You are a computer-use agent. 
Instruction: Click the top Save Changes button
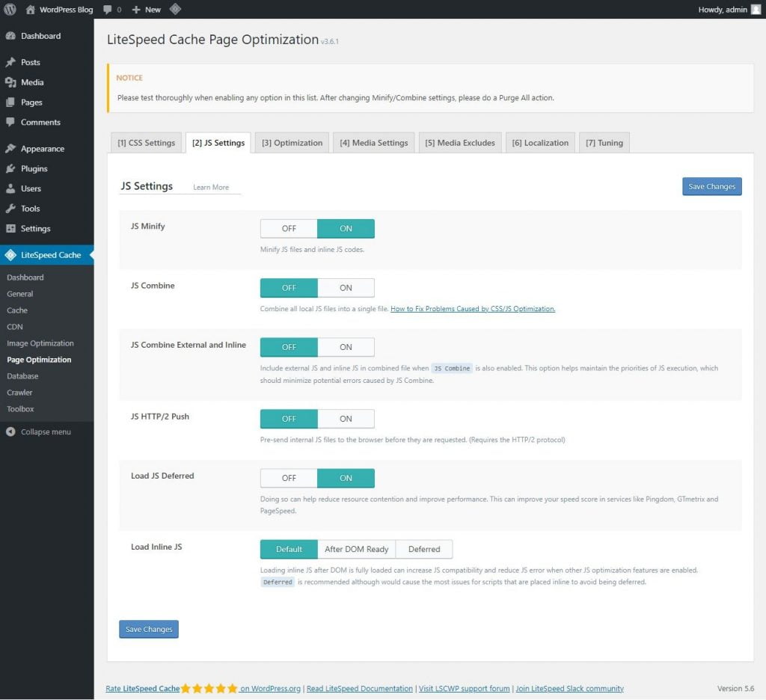(712, 186)
